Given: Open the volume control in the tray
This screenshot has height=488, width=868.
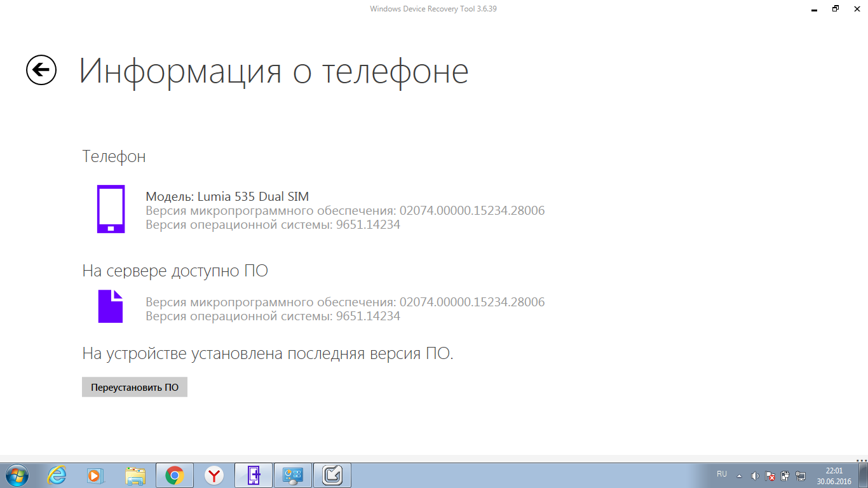Looking at the screenshot, I should click(755, 475).
